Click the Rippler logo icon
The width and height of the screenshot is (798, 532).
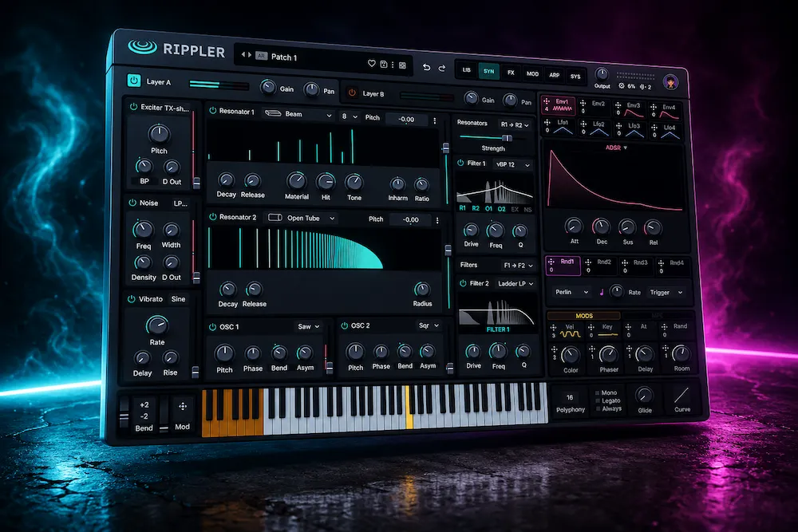pyautogui.click(x=143, y=47)
